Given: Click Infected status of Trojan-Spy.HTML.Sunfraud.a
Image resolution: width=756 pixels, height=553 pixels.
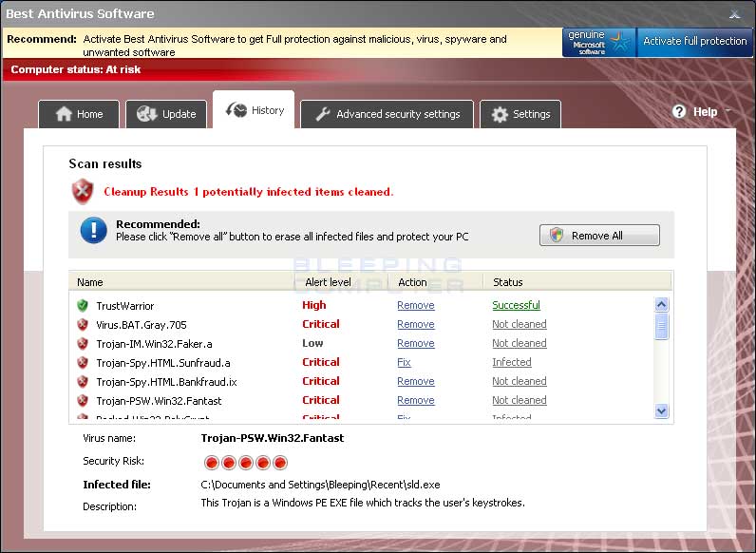Looking at the screenshot, I should click(x=512, y=362).
